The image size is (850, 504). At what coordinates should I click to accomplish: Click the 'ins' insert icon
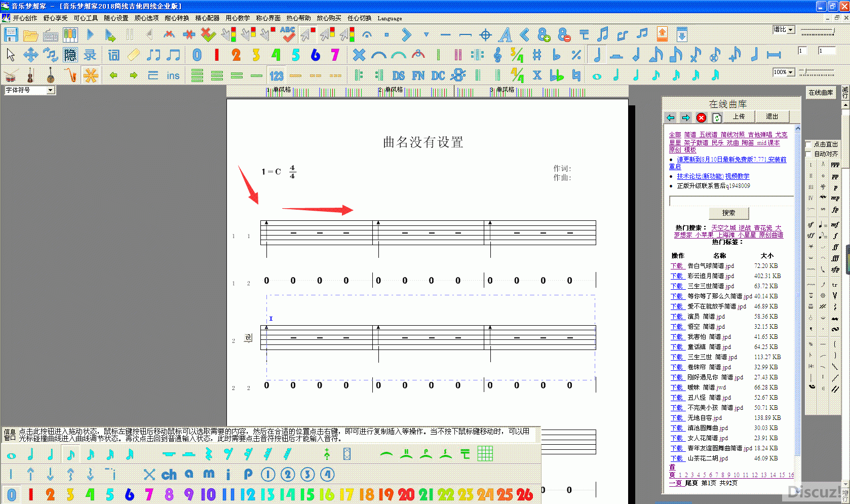173,75
